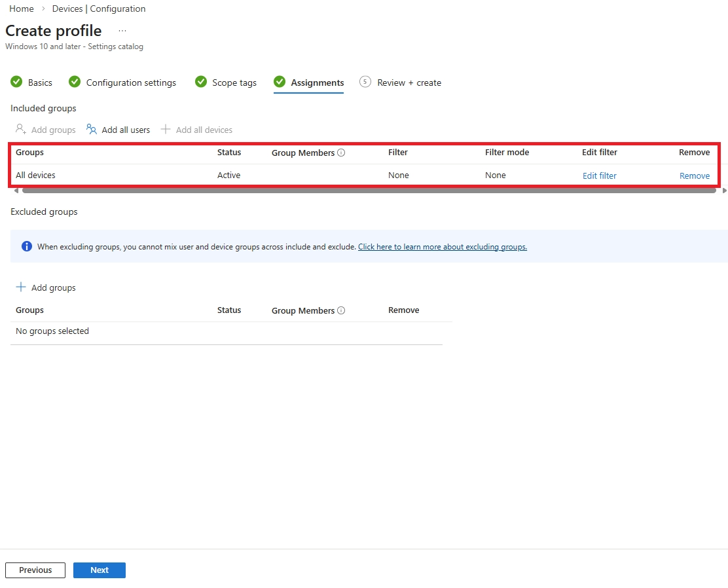Click the Add all devices icon
The width and height of the screenshot is (728, 588).
coord(166,129)
